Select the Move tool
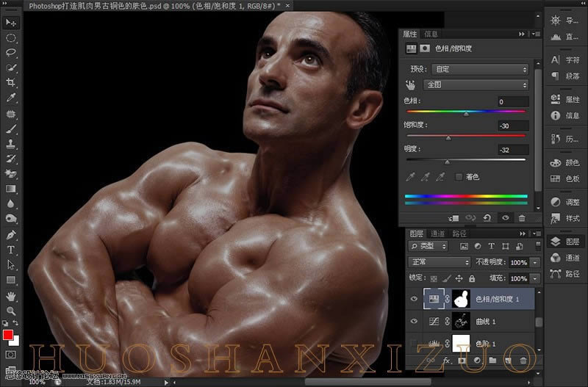This screenshot has width=588, height=387. tap(12, 23)
